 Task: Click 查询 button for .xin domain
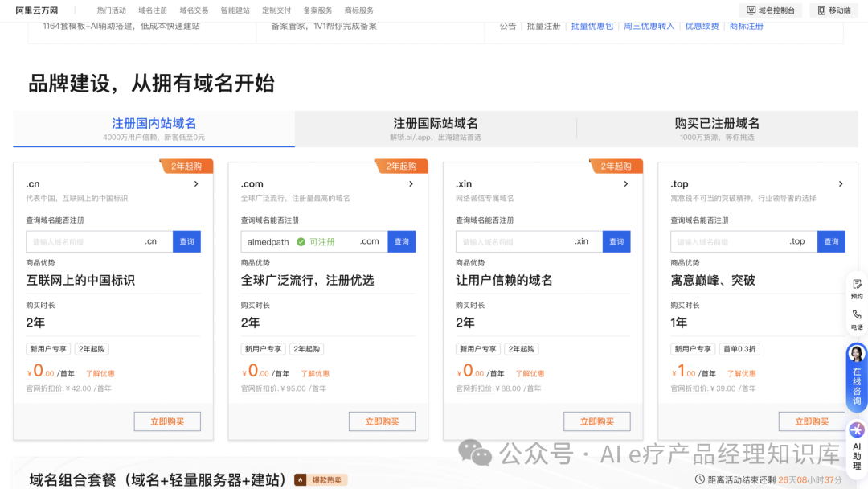616,241
